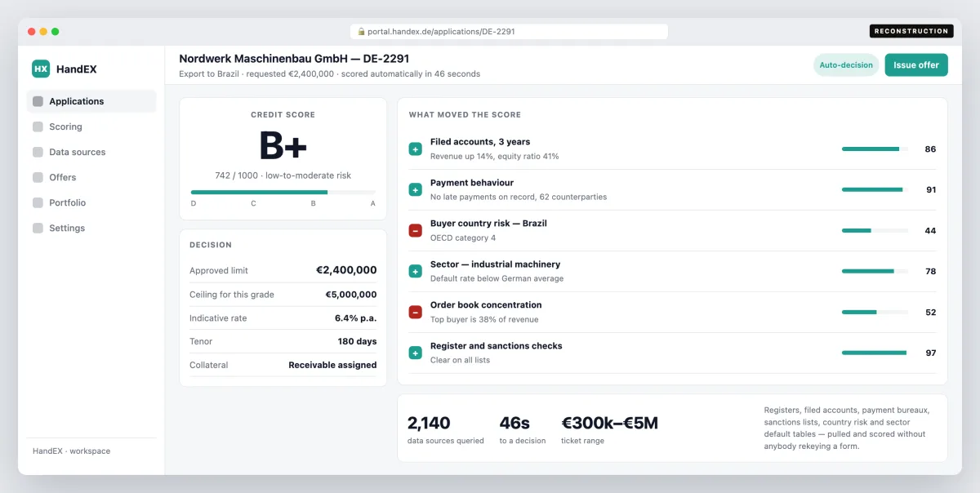Open the Portfolio page
Screen dimensions: 980x493
coord(91,202)
